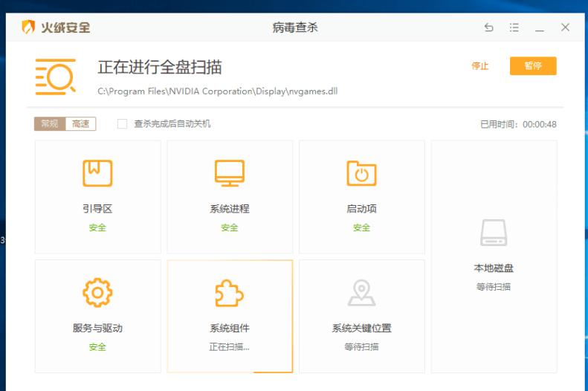The height and width of the screenshot is (391, 588).
Task: Enable 查杀完成后自动关机 checkbox
Action: [x=123, y=124]
